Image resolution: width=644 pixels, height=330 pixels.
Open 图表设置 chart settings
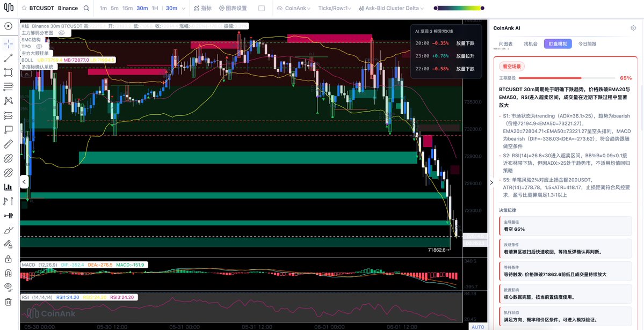coord(233,8)
